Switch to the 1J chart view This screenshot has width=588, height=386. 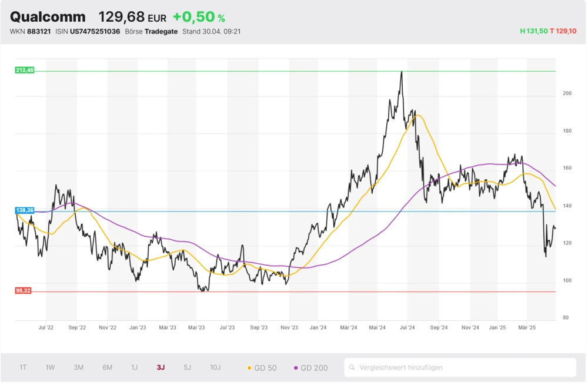(x=134, y=368)
